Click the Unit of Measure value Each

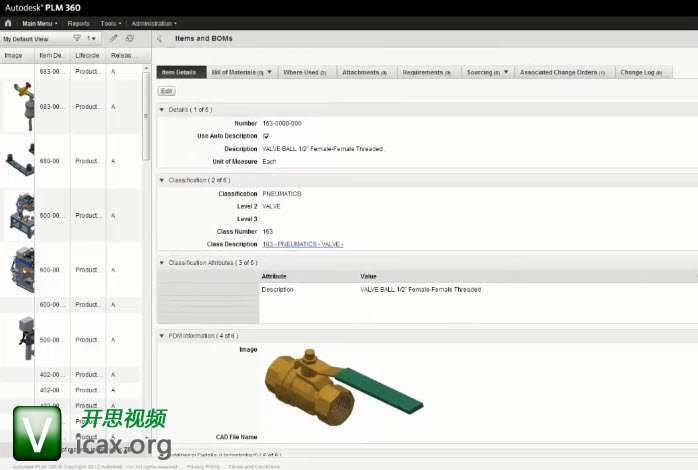pos(269,162)
